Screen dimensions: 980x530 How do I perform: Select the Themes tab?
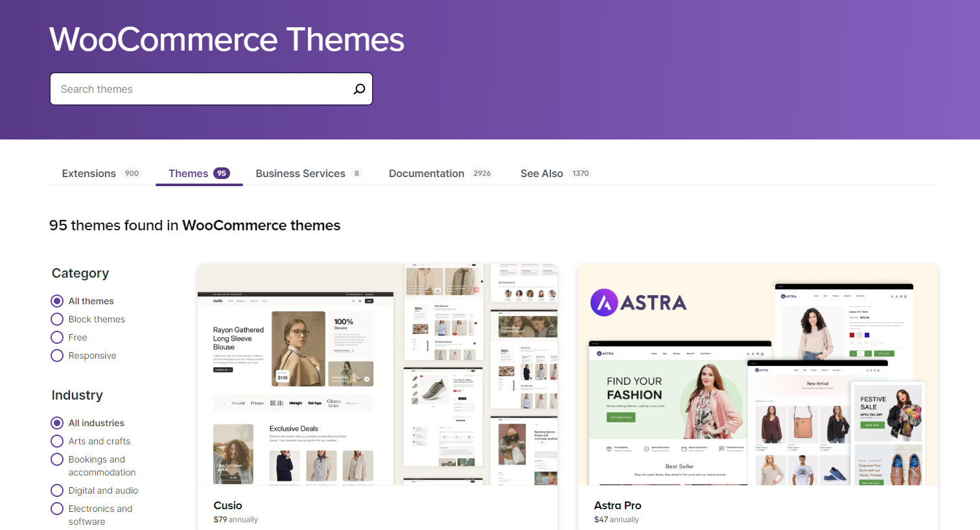(199, 173)
